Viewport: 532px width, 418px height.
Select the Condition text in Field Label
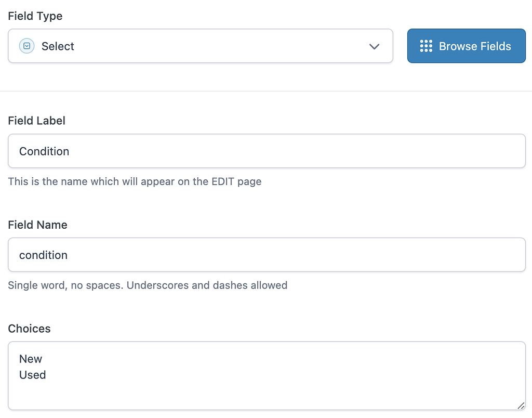(44, 151)
